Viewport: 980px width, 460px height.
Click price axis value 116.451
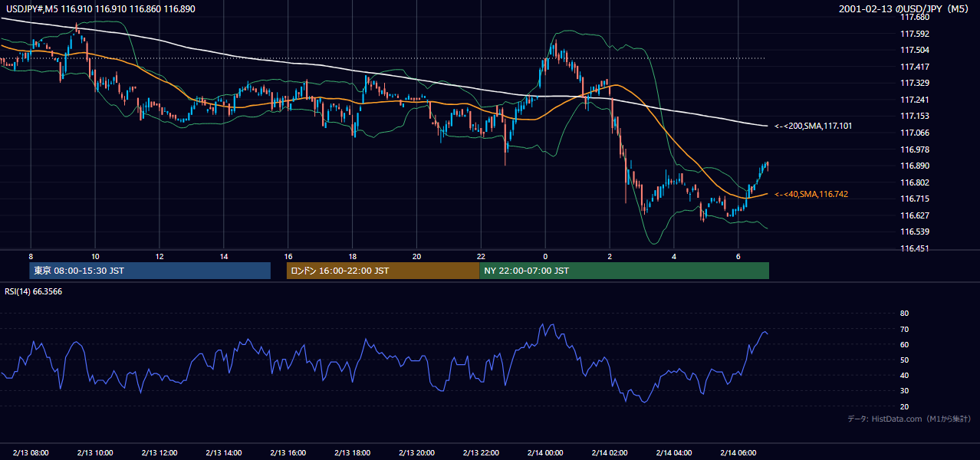915,248
